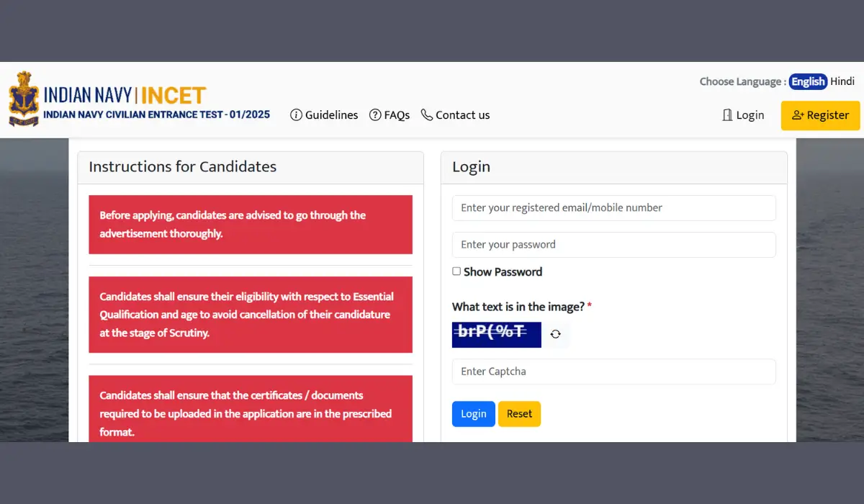Click the person-plus icon on the Register button
This screenshot has height=504, width=864.
(798, 114)
